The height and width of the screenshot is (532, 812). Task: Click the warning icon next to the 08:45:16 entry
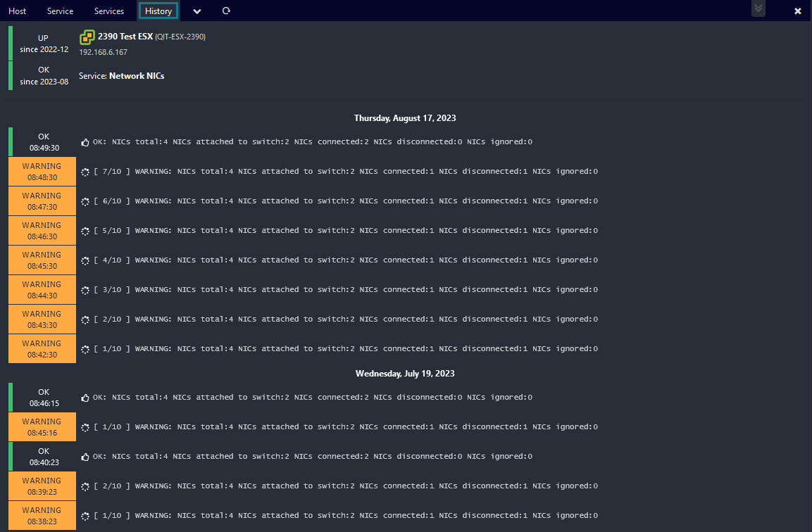click(84, 426)
